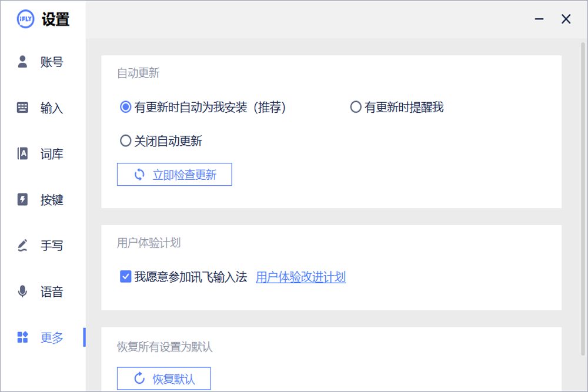The width and height of the screenshot is (588, 392).
Task: Go to the 手写 settings tab
Action: click(52, 246)
